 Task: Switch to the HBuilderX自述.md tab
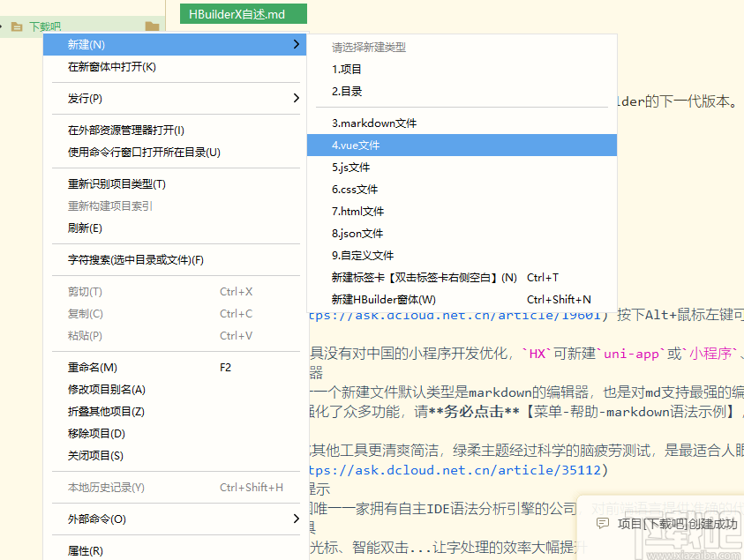click(243, 13)
